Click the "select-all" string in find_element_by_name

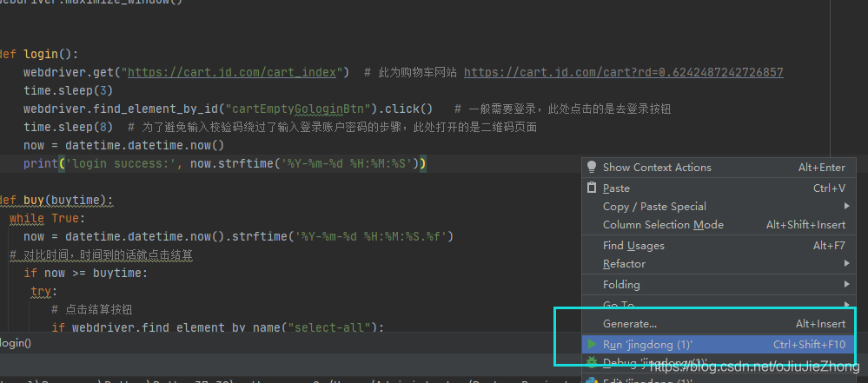335,327
